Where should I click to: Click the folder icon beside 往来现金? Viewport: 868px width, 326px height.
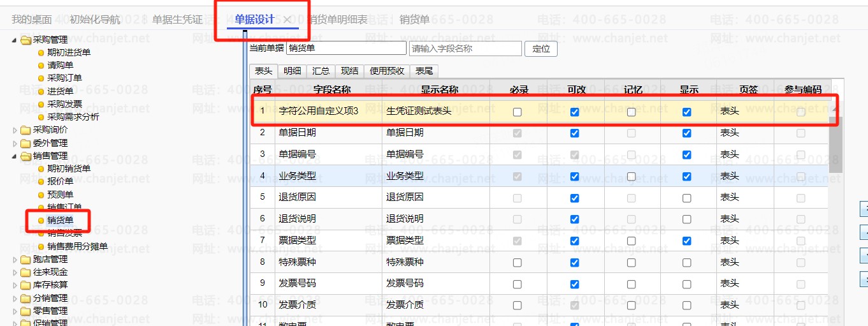tap(26, 272)
